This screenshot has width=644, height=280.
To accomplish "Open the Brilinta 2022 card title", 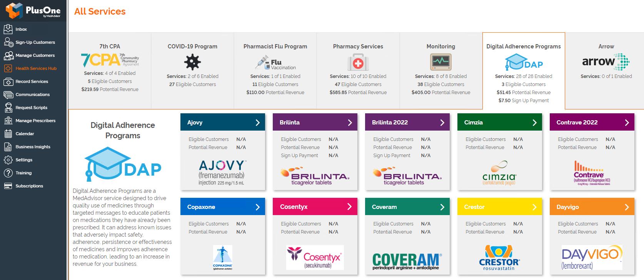I will pyautogui.click(x=390, y=123).
